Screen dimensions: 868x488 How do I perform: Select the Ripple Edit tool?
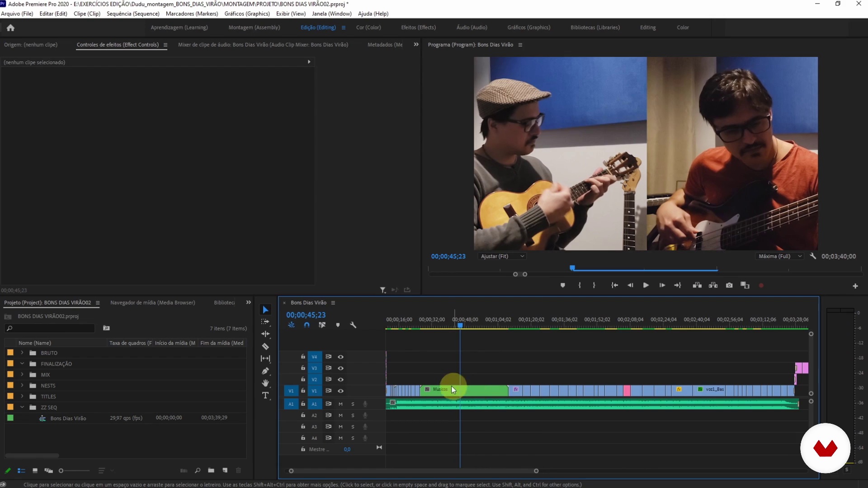pyautogui.click(x=265, y=334)
